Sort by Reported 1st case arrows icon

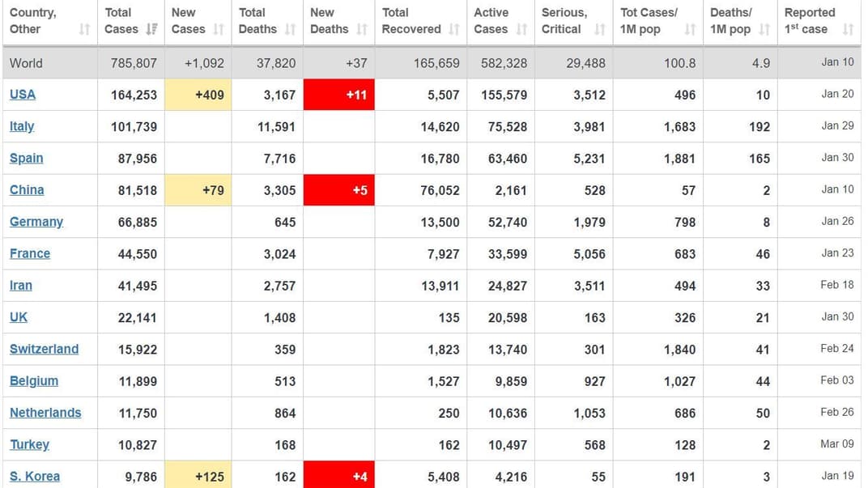[848, 29]
